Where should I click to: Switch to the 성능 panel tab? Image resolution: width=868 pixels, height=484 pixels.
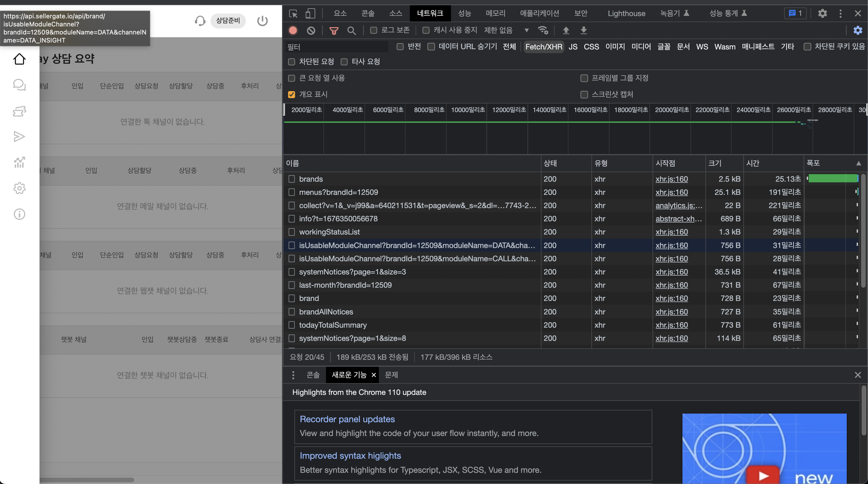point(465,14)
